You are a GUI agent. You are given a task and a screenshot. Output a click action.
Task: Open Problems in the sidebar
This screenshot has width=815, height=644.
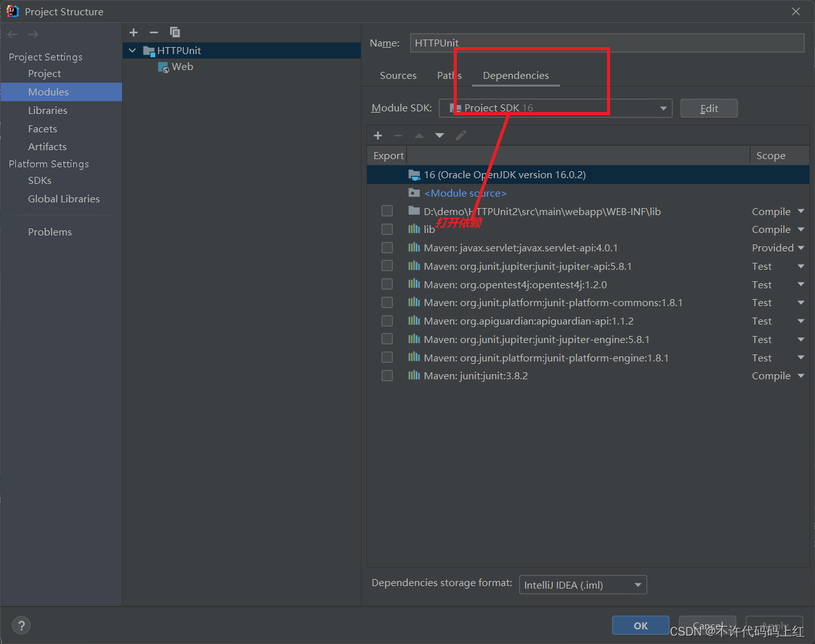(x=50, y=232)
